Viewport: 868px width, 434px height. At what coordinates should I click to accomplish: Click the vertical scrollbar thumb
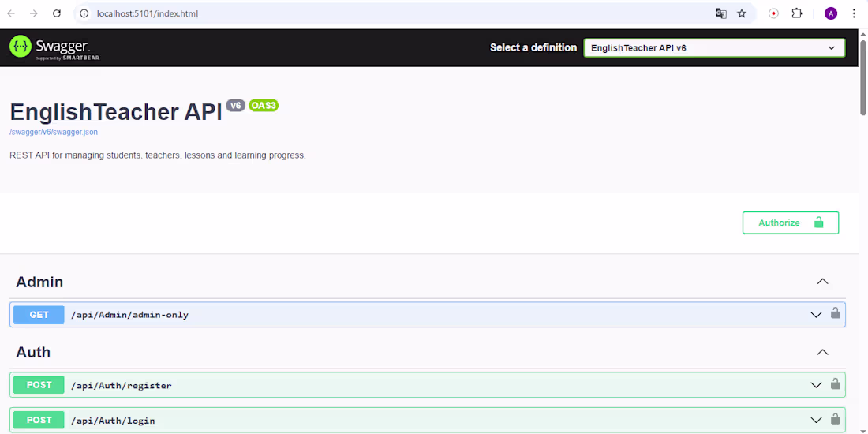(x=863, y=77)
